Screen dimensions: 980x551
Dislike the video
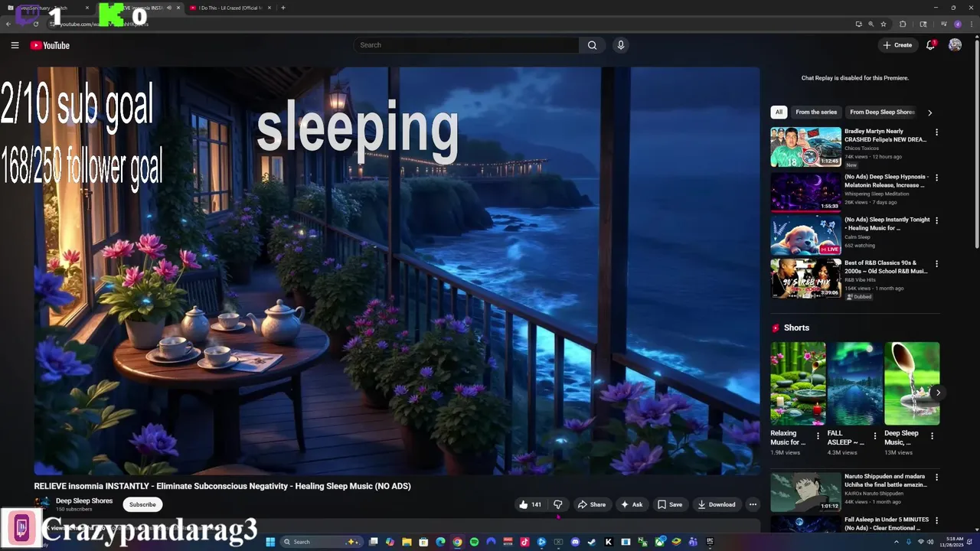[x=557, y=504]
